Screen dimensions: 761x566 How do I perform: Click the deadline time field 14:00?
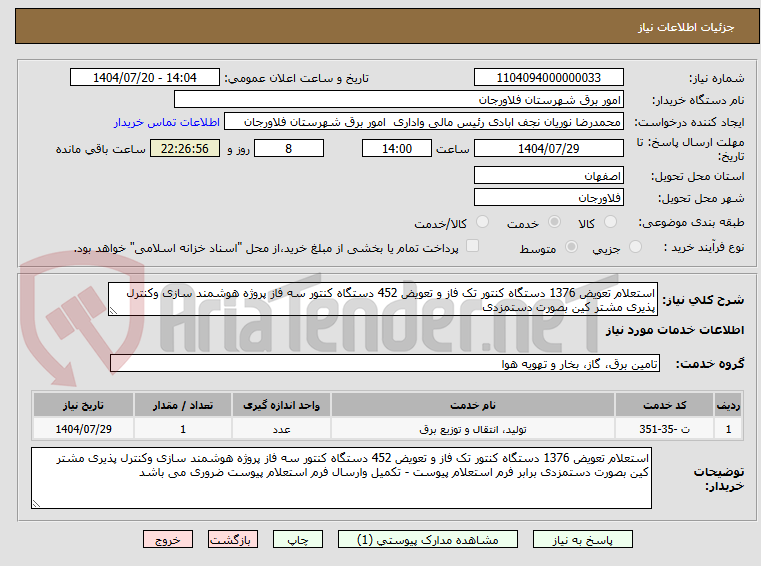click(397, 148)
